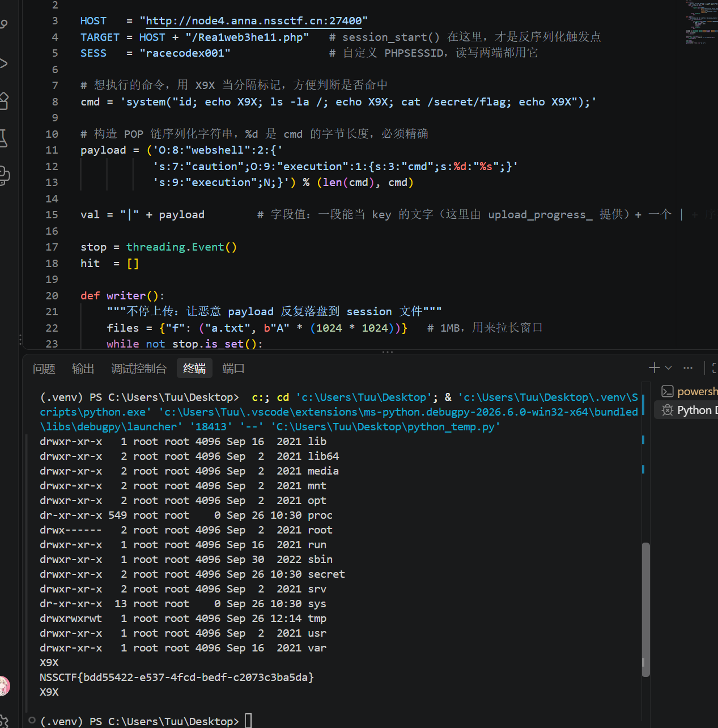Click the powershell terminal icon in the terminal list
Viewport: 718px width, 728px height.
tap(668, 391)
